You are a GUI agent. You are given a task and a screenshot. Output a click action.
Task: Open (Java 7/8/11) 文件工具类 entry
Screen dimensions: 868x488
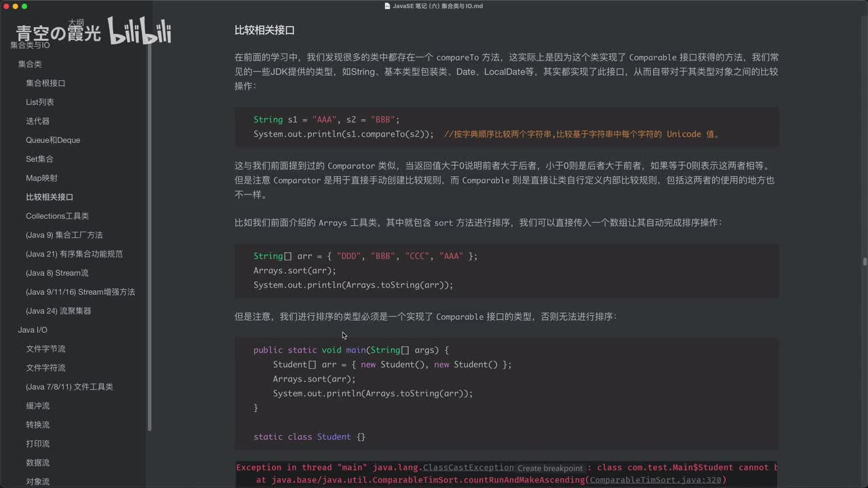coord(69,386)
